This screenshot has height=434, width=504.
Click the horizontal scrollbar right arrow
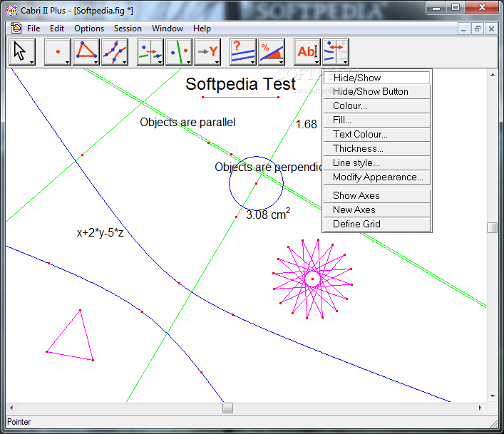point(480,408)
